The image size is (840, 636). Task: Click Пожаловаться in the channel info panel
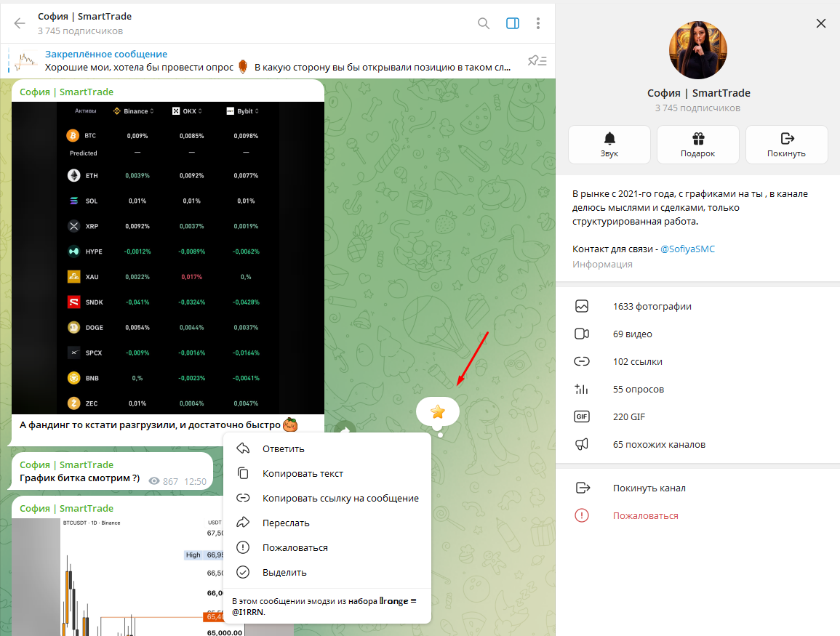[x=698, y=515]
